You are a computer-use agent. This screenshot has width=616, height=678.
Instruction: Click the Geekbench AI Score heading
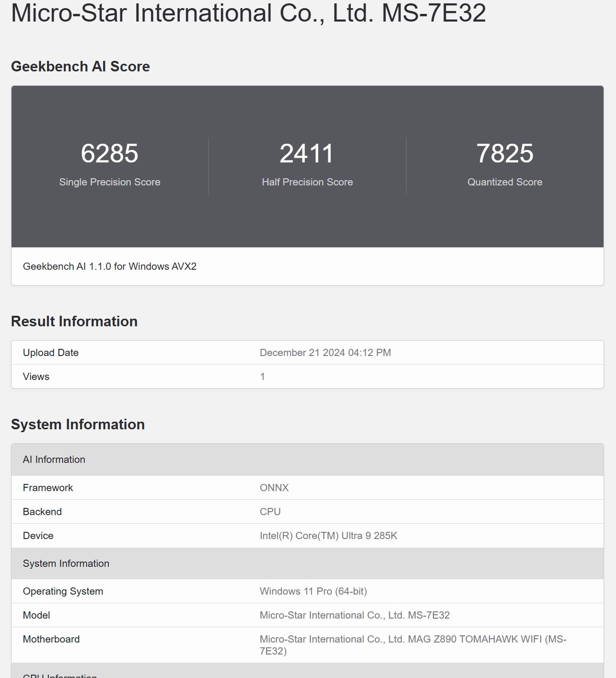point(81,66)
